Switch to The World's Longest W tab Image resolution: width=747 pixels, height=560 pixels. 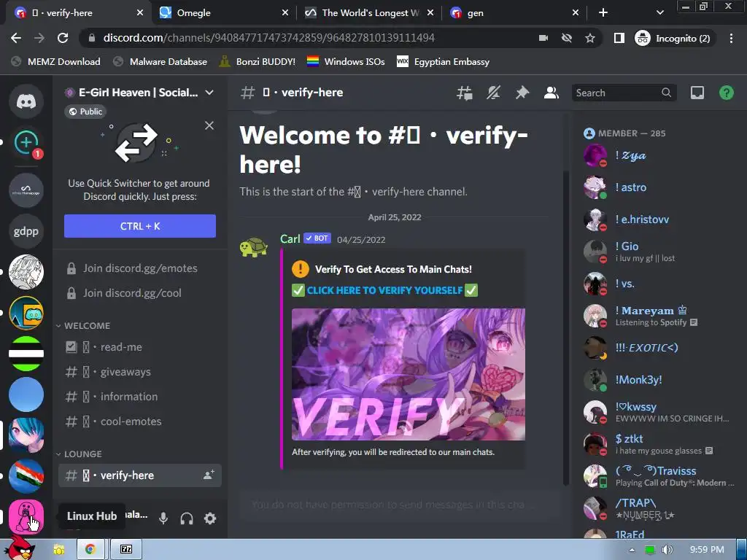[369, 13]
